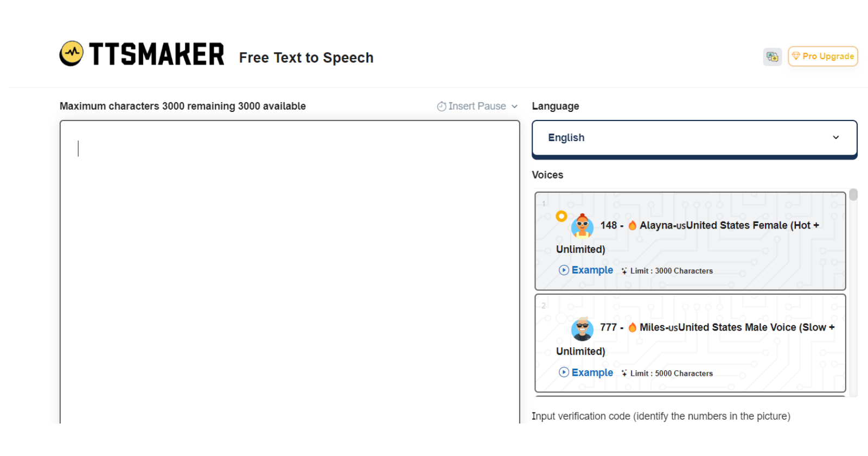The width and height of the screenshot is (868, 456).
Task: Click the sparkle icon by 3000 Characters limit
Action: [x=624, y=271]
